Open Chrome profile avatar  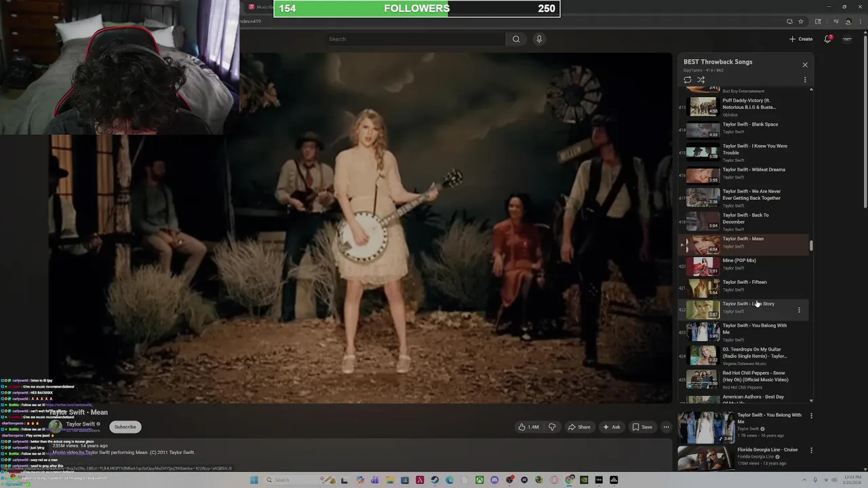tap(848, 21)
